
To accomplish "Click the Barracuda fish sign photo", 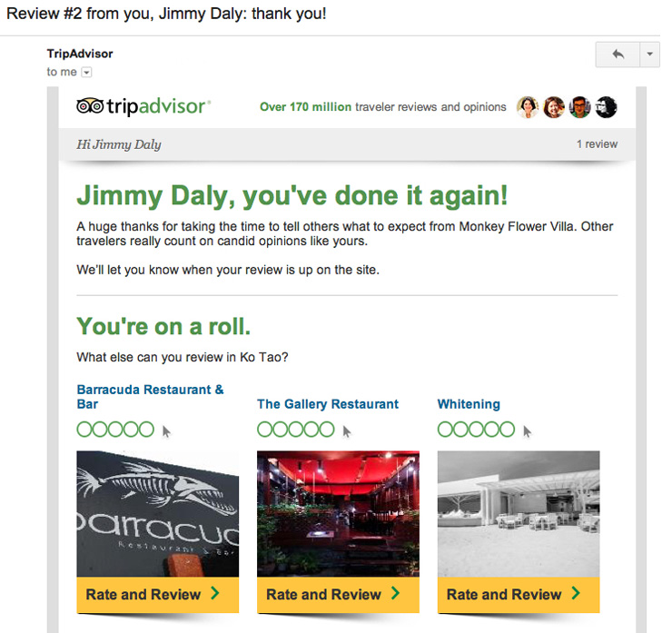I will point(157,513).
